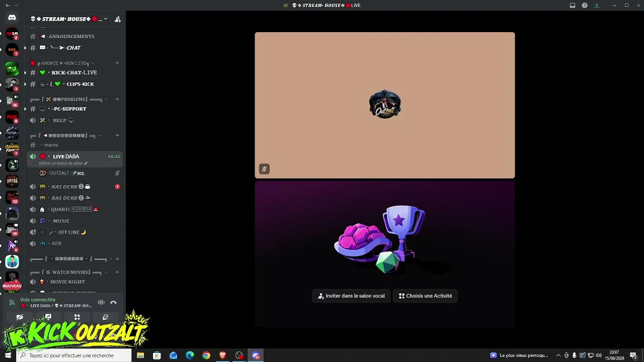Open Discord inbox
This screenshot has width=644, height=362.
[573, 6]
